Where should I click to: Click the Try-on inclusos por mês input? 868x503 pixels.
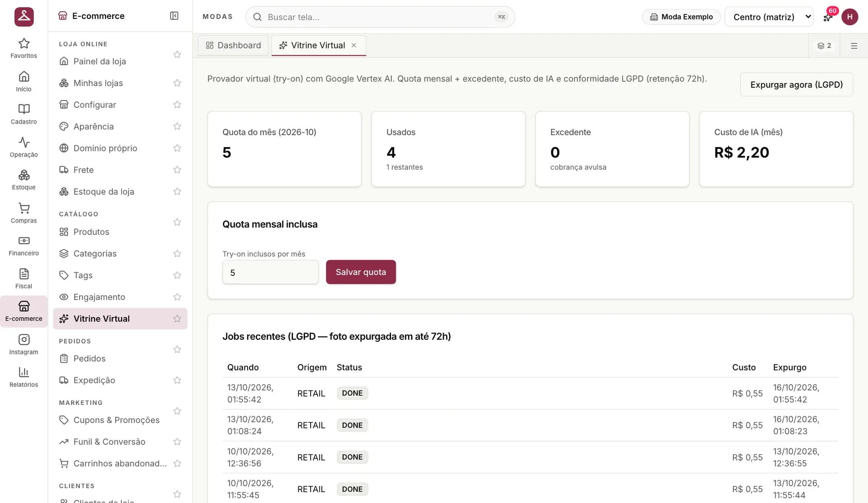coord(270,272)
